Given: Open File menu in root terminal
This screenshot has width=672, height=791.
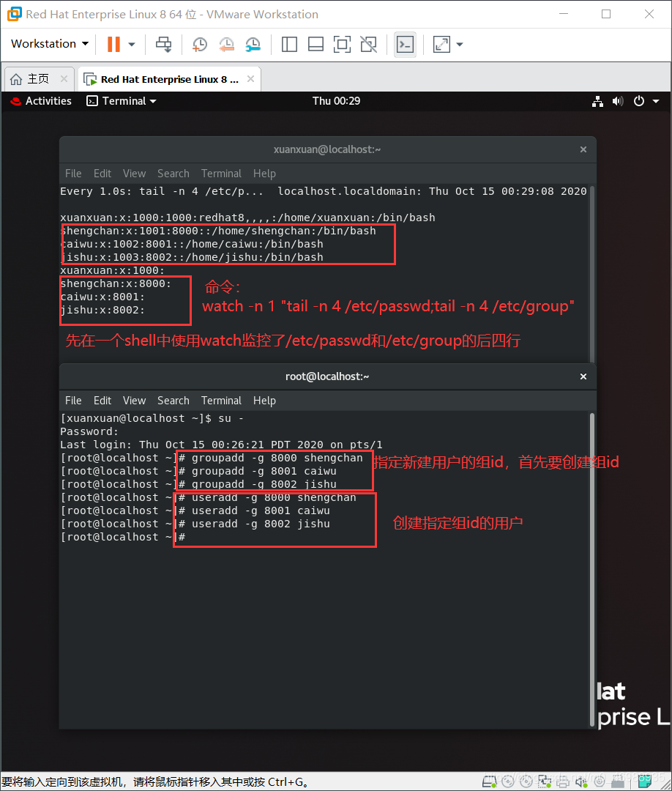Looking at the screenshot, I should click(x=73, y=401).
